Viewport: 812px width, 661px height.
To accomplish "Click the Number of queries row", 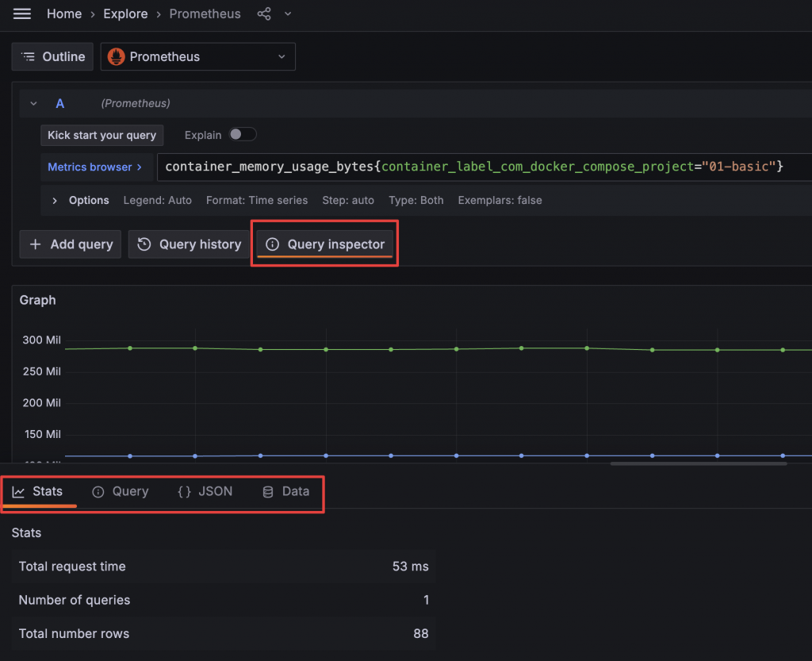I will click(x=224, y=600).
